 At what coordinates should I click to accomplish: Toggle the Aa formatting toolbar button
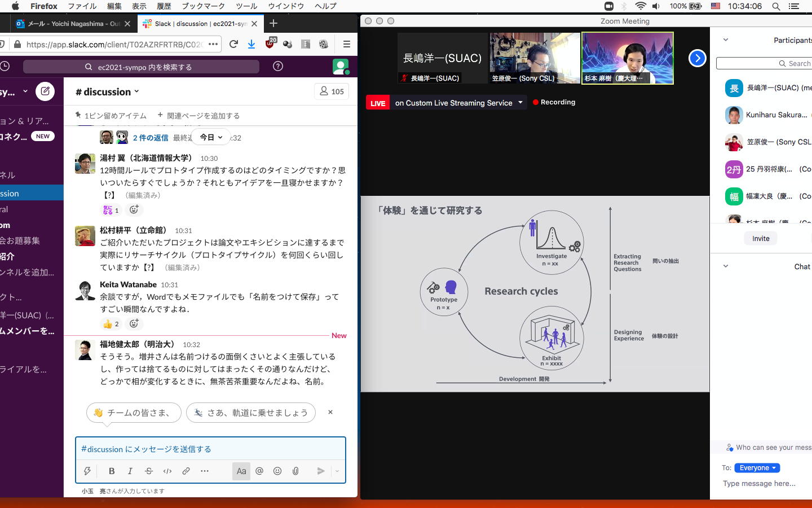click(x=241, y=471)
